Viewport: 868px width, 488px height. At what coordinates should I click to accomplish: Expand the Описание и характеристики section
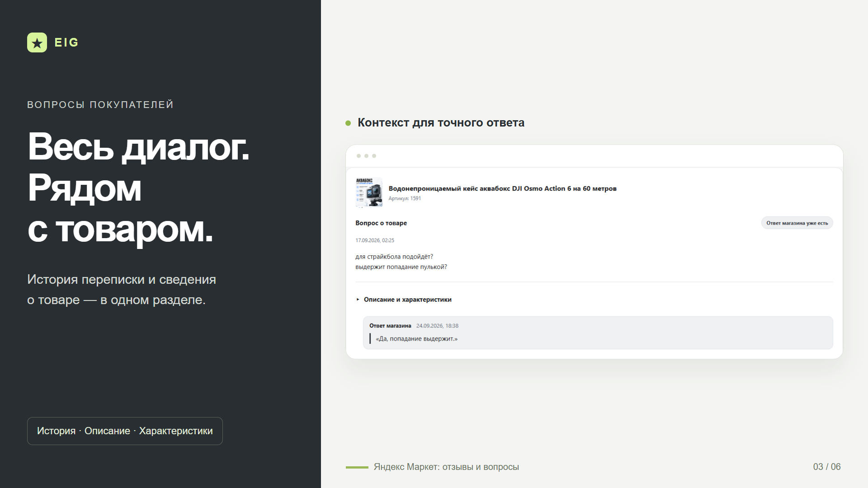point(403,300)
